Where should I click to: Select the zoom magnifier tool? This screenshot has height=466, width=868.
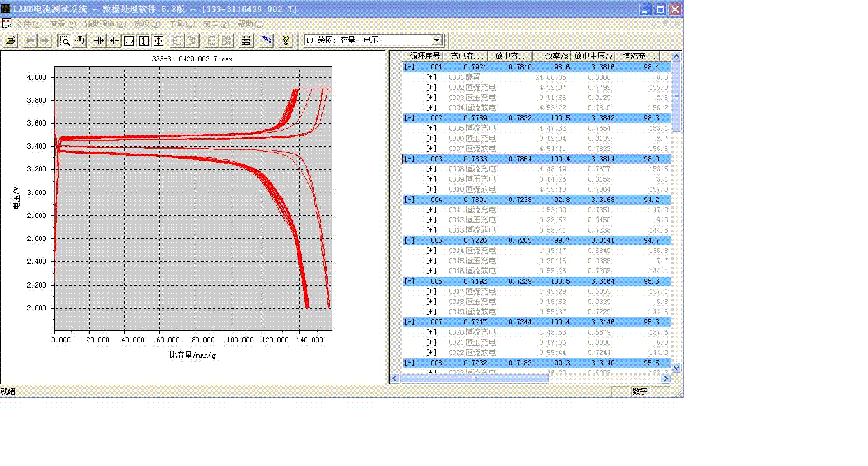[64, 41]
